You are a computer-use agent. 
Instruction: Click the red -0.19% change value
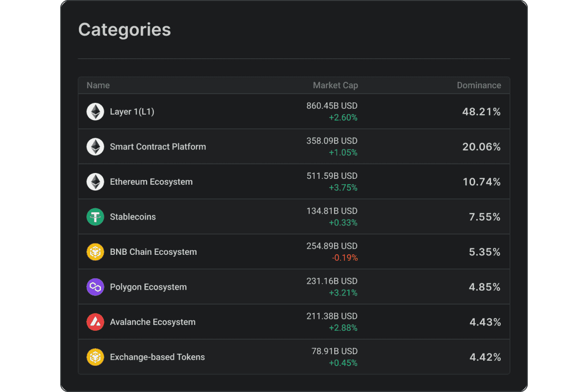pos(345,258)
